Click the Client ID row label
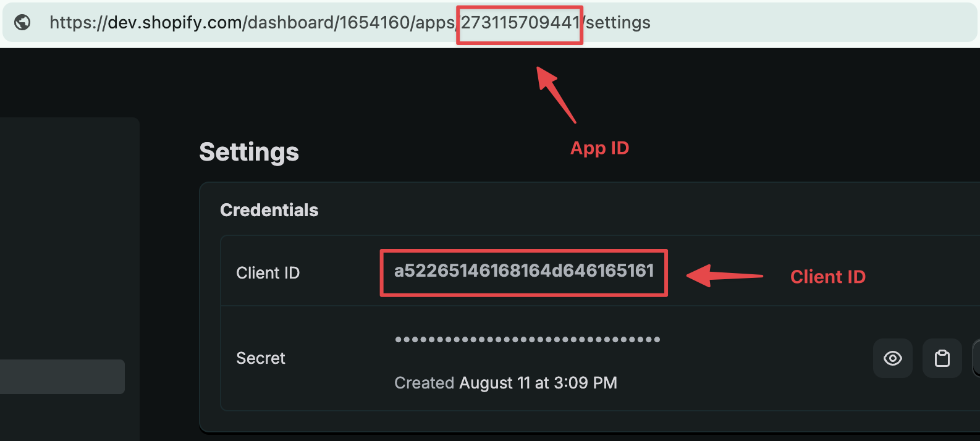Screen dimensions: 980x441 point(268,272)
